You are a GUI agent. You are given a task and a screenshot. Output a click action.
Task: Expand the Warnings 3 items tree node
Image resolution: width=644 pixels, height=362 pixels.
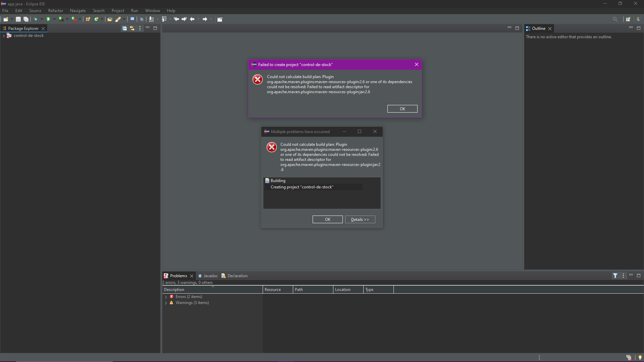(x=166, y=302)
